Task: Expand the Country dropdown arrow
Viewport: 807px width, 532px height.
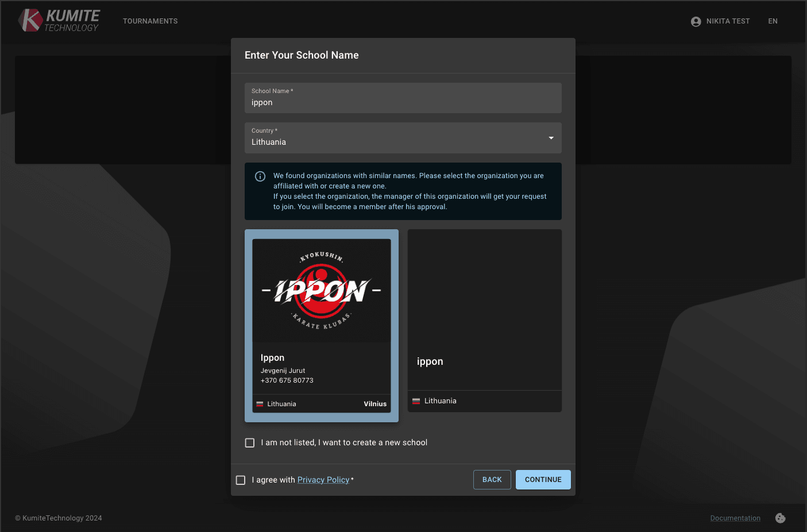Action: [551, 138]
